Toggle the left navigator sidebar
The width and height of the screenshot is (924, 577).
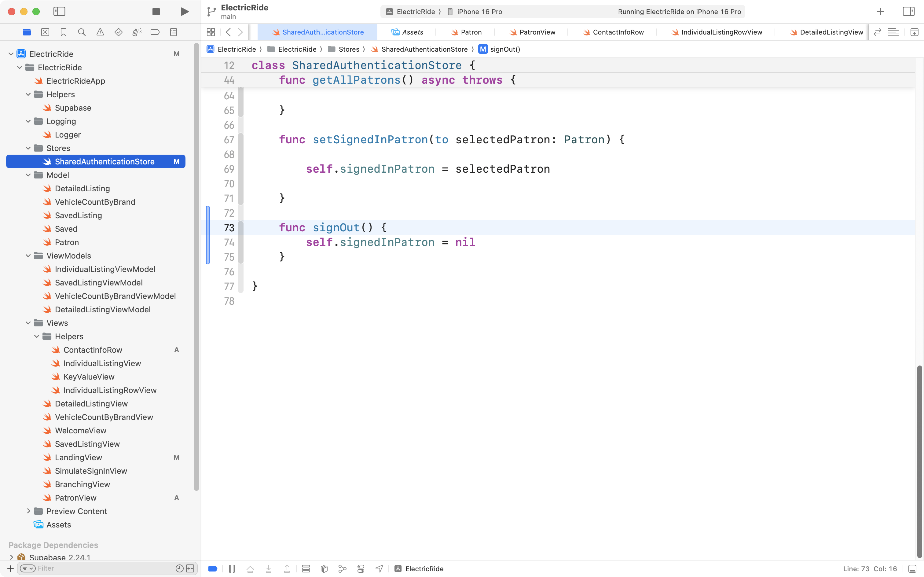click(59, 11)
